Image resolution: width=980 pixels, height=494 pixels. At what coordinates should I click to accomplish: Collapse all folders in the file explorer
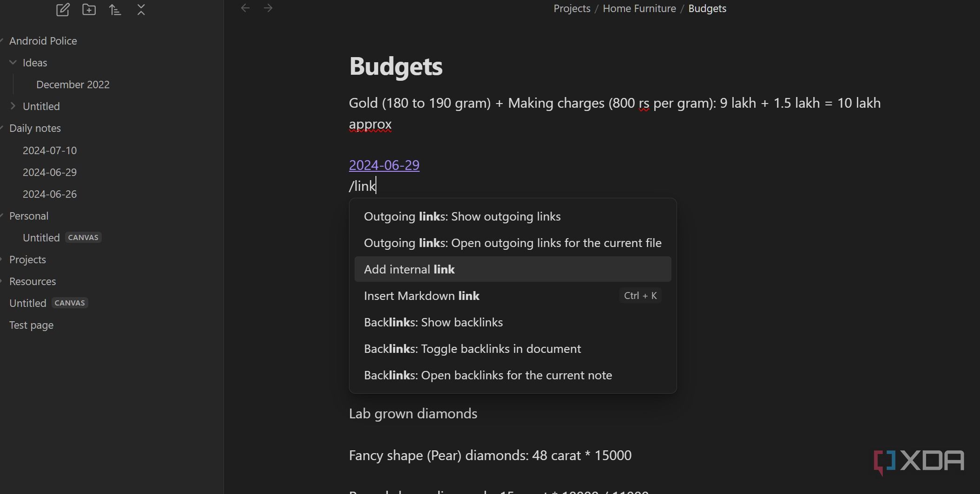point(141,10)
